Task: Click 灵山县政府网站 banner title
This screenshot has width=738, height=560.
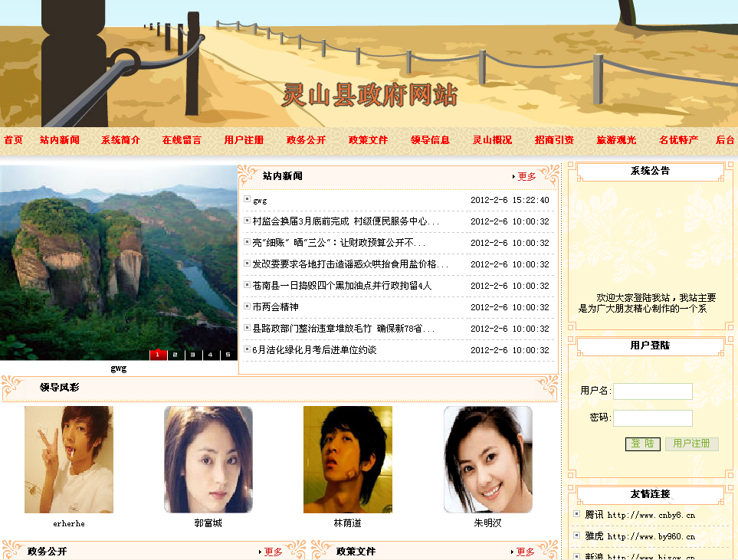Action: (x=370, y=95)
